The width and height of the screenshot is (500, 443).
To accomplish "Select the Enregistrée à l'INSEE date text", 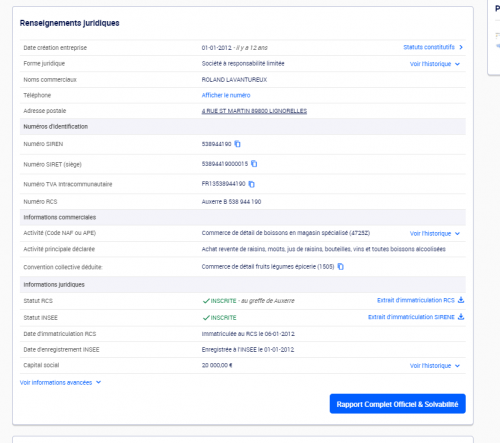I will click(248, 350).
